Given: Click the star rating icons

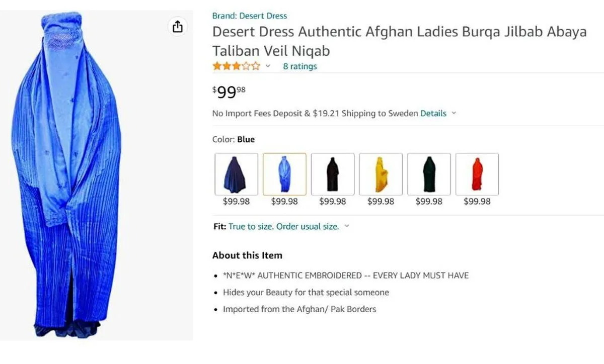Looking at the screenshot, I should coord(236,66).
